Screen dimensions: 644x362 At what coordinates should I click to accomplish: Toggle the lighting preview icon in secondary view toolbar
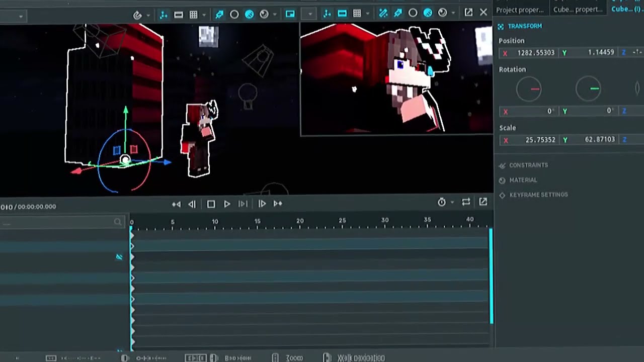click(398, 13)
